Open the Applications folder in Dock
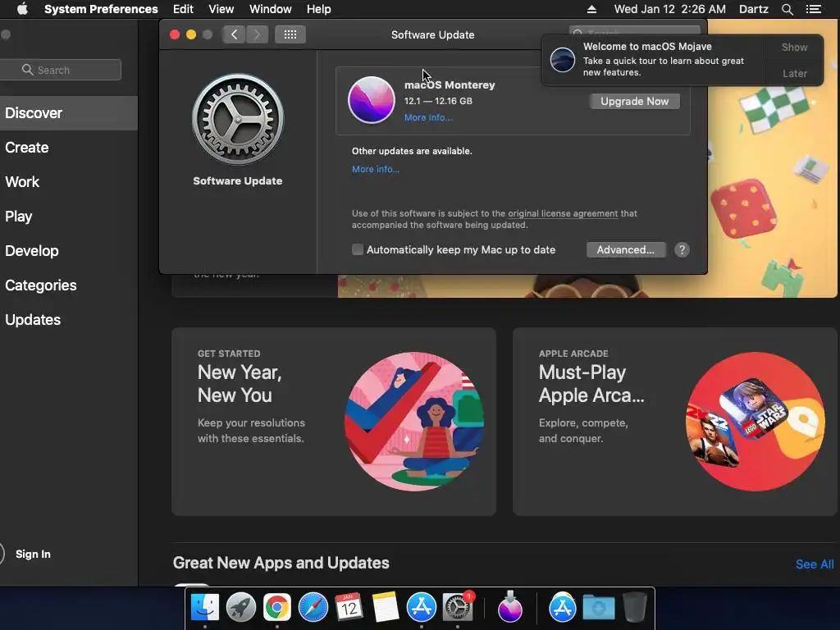This screenshot has height=630, width=840. click(563, 608)
